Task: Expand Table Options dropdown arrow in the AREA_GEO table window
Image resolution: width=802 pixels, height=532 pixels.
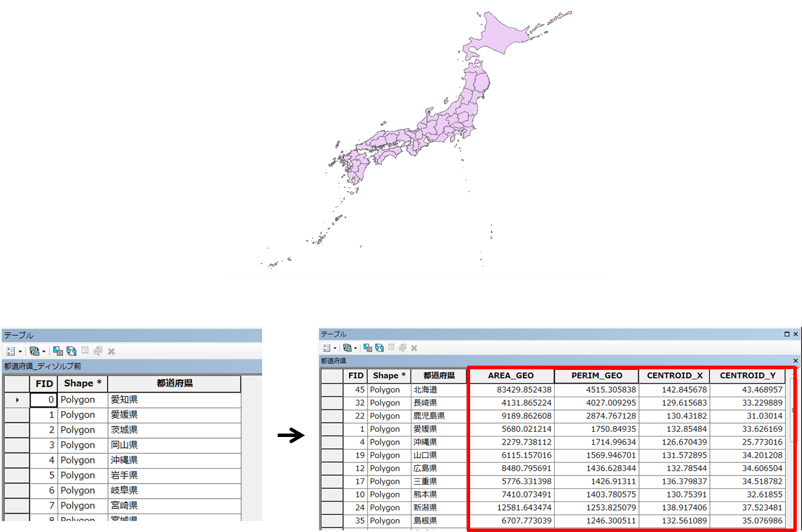Action: [335, 348]
